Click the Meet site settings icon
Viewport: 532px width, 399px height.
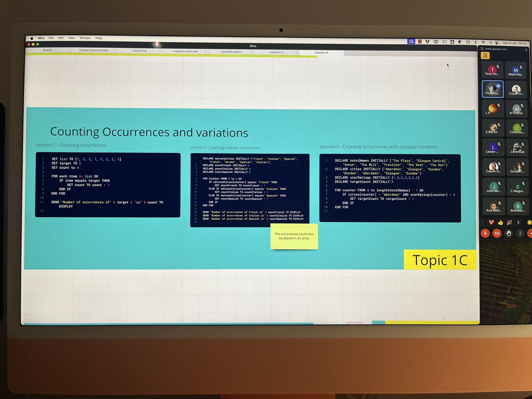[481, 50]
